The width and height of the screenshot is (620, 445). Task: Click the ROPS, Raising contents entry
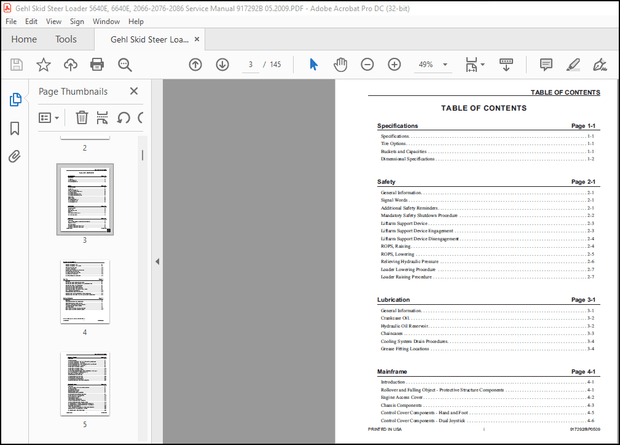pos(395,246)
